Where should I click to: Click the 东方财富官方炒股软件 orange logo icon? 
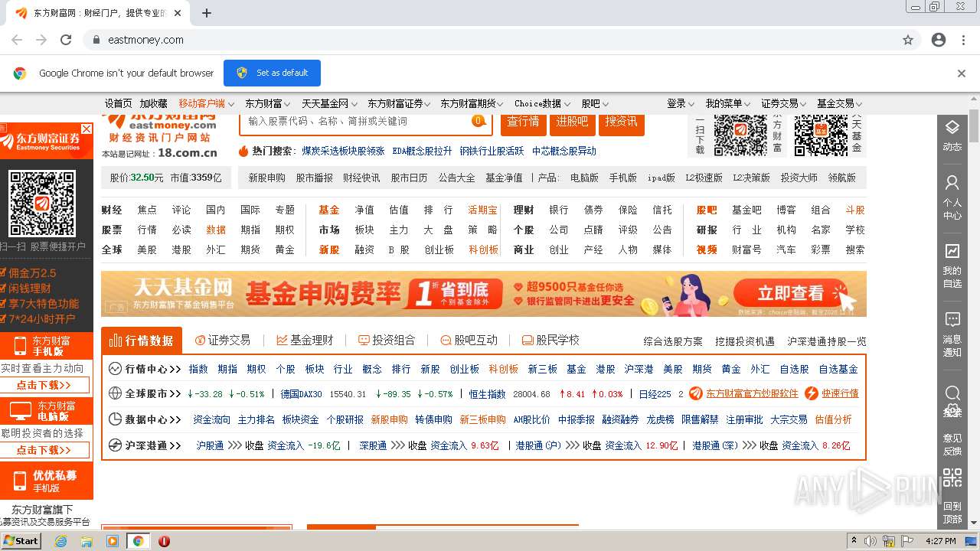point(695,393)
